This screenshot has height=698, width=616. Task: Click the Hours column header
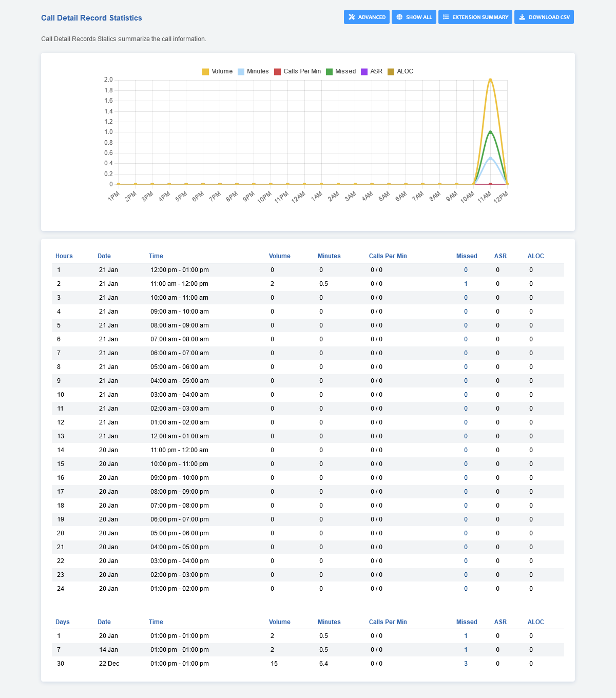pyautogui.click(x=64, y=256)
